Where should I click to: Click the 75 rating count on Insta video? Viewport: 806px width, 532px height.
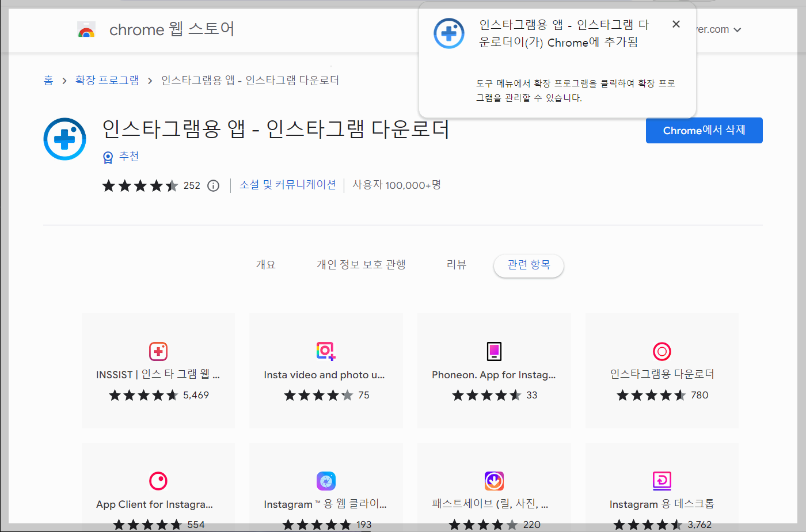(364, 396)
